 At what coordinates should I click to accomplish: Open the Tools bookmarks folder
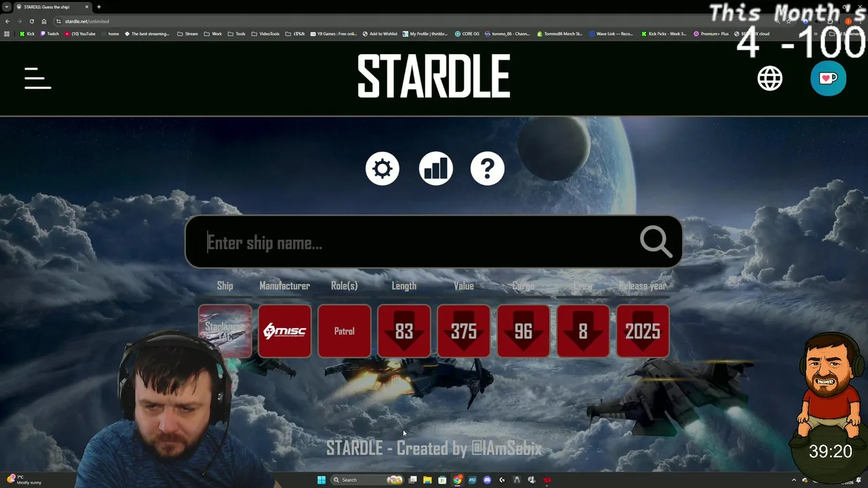click(237, 34)
